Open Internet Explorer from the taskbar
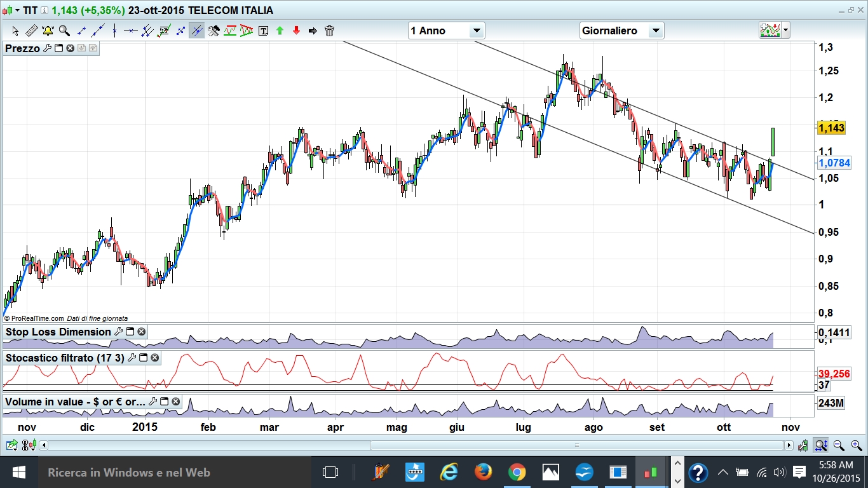The height and width of the screenshot is (488, 868). click(x=449, y=472)
